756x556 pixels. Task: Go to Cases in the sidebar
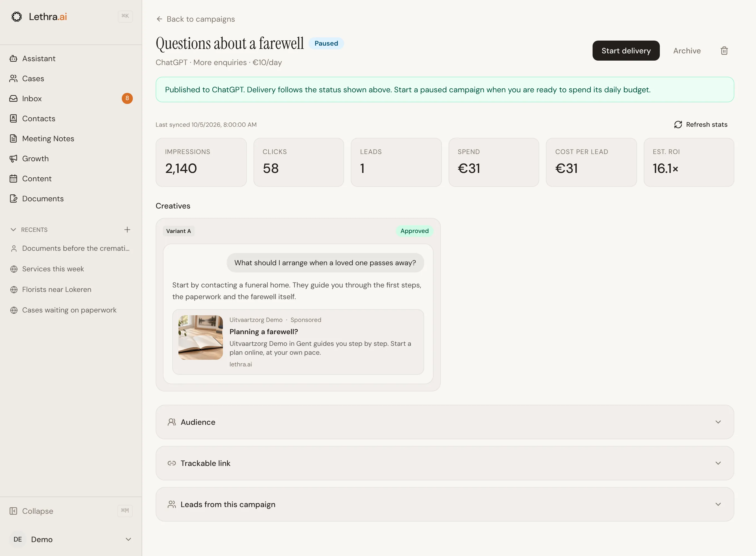point(71,78)
